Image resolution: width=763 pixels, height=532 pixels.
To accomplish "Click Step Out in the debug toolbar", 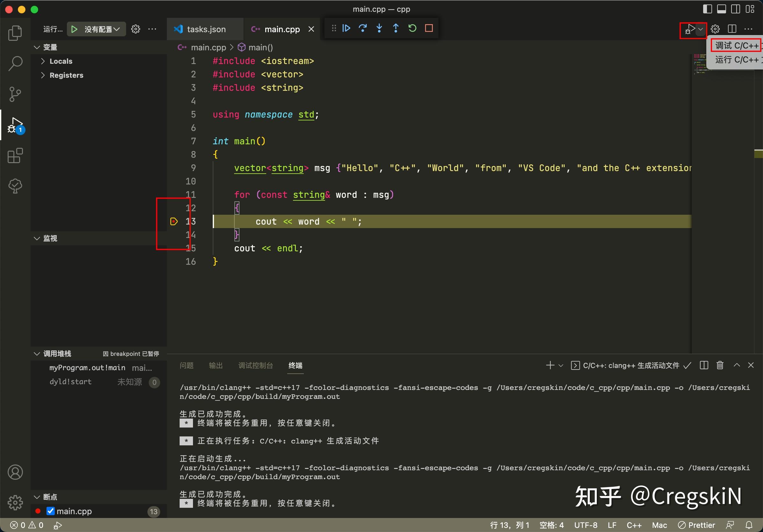I will click(396, 28).
